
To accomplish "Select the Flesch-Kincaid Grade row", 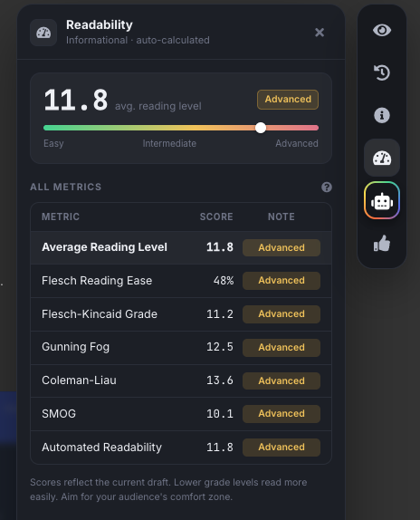I will [x=181, y=314].
